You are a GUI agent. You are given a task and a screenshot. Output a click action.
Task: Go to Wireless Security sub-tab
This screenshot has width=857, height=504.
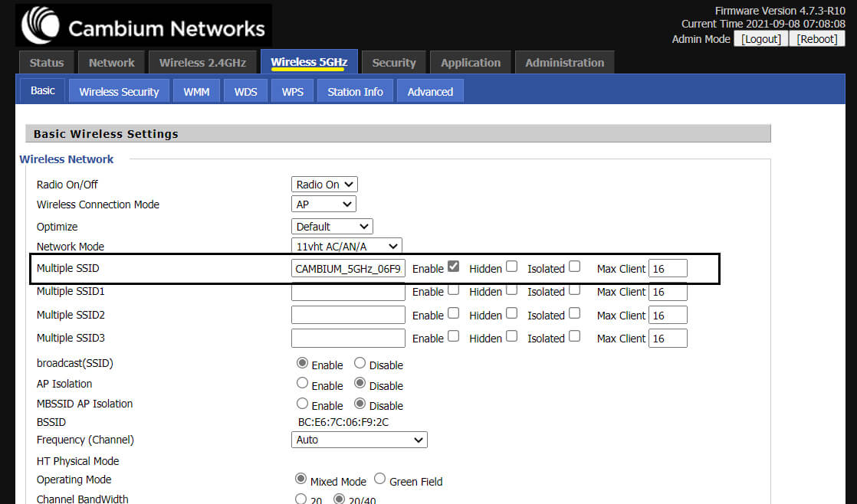click(x=119, y=92)
